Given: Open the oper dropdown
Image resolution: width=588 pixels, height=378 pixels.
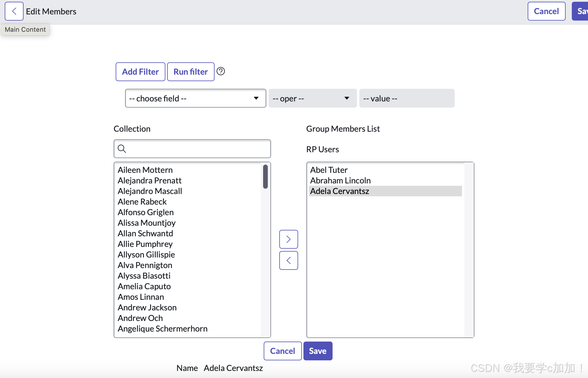Looking at the screenshot, I should tap(312, 98).
